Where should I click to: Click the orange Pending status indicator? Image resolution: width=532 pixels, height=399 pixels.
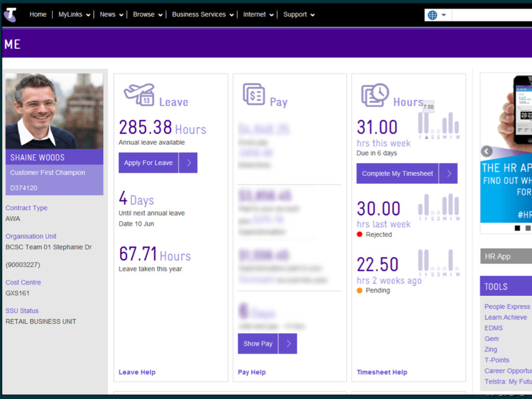(x=360, y=290)
